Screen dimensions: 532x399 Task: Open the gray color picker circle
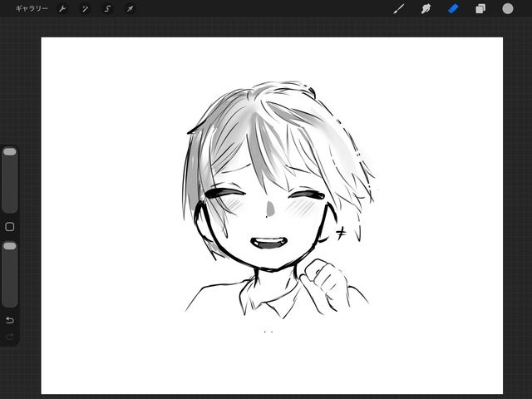click(x=508, y=8)
